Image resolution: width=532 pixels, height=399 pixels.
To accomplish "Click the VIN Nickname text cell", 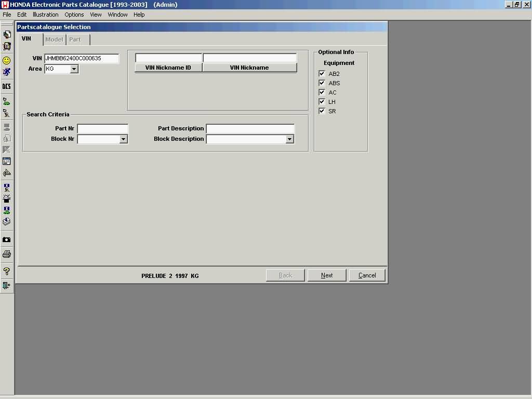I will click(250, 58).
